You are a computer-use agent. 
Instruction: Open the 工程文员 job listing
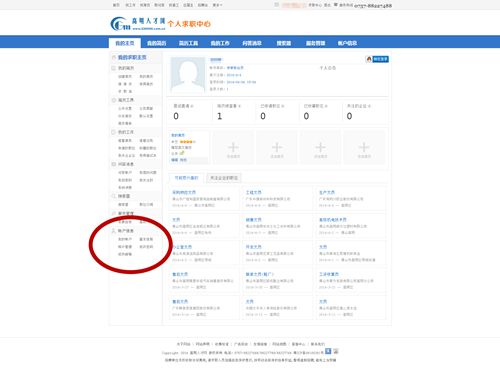tap(253, 192)
